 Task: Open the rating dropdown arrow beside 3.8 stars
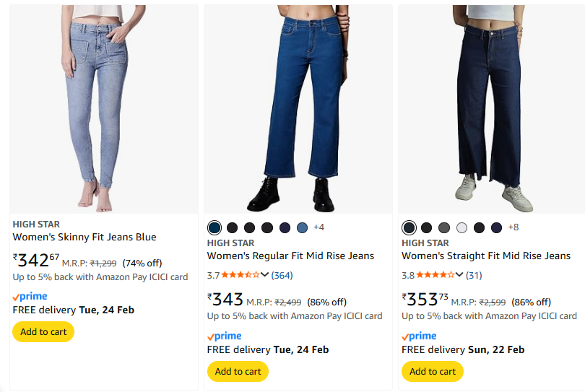pos(459,275)
